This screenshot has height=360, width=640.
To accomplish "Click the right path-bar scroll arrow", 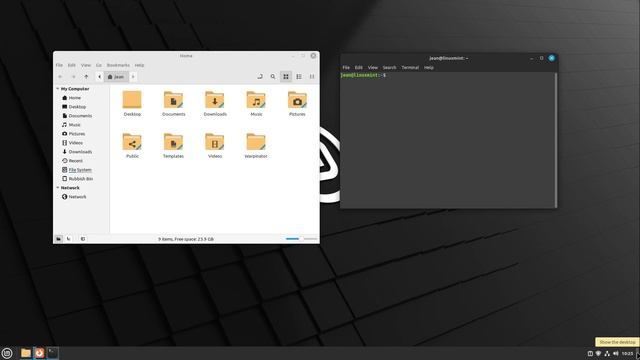I will click(133, 77).
